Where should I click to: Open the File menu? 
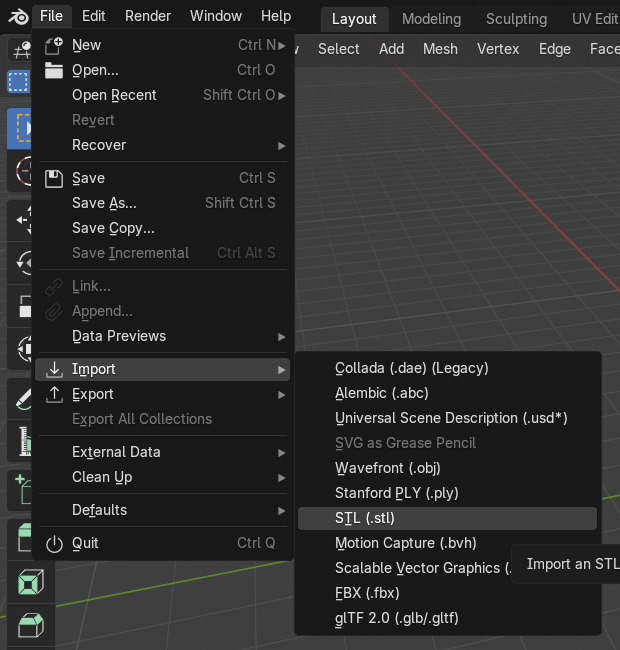[51, 16]
